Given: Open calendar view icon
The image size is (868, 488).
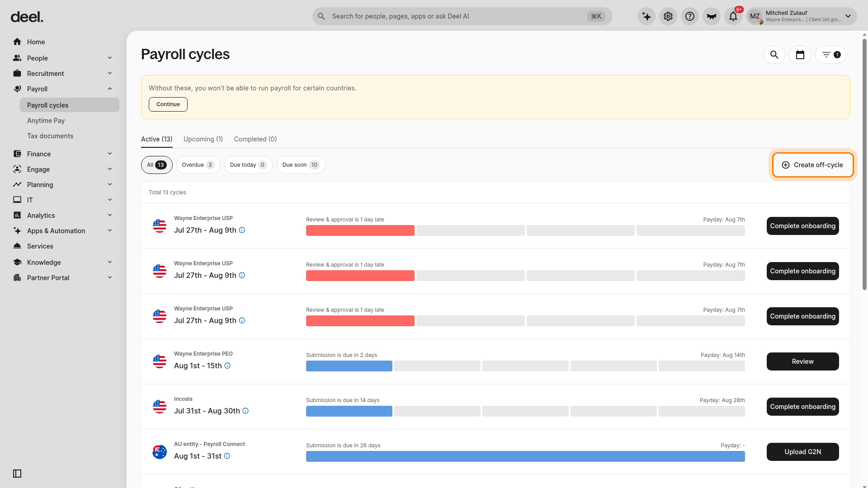Looking at the screenshot, I should [800, 55].
